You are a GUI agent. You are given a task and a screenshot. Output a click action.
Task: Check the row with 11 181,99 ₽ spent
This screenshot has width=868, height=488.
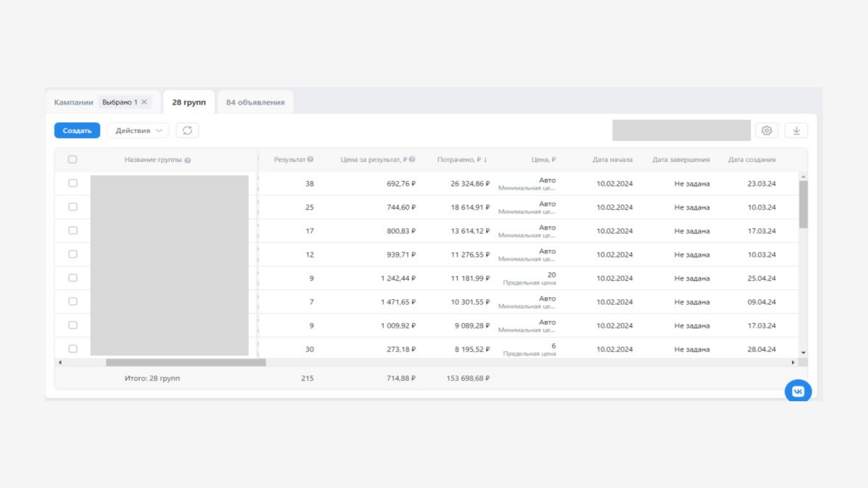[73, 278]
